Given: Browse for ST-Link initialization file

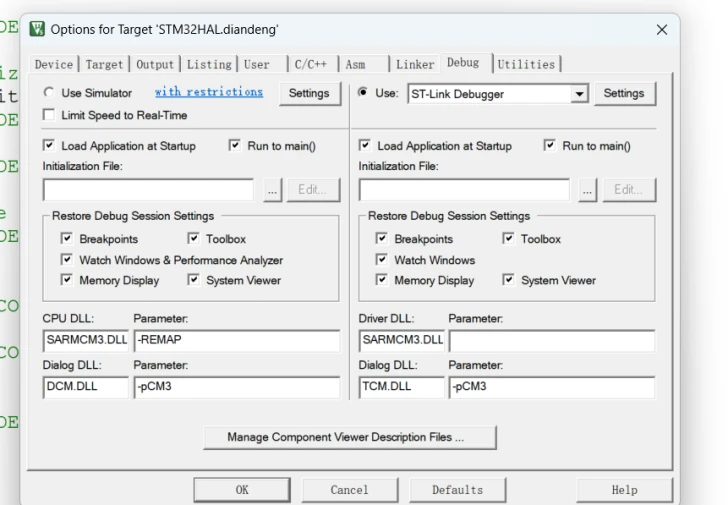Looking at the screenshot, I should 588,190.
